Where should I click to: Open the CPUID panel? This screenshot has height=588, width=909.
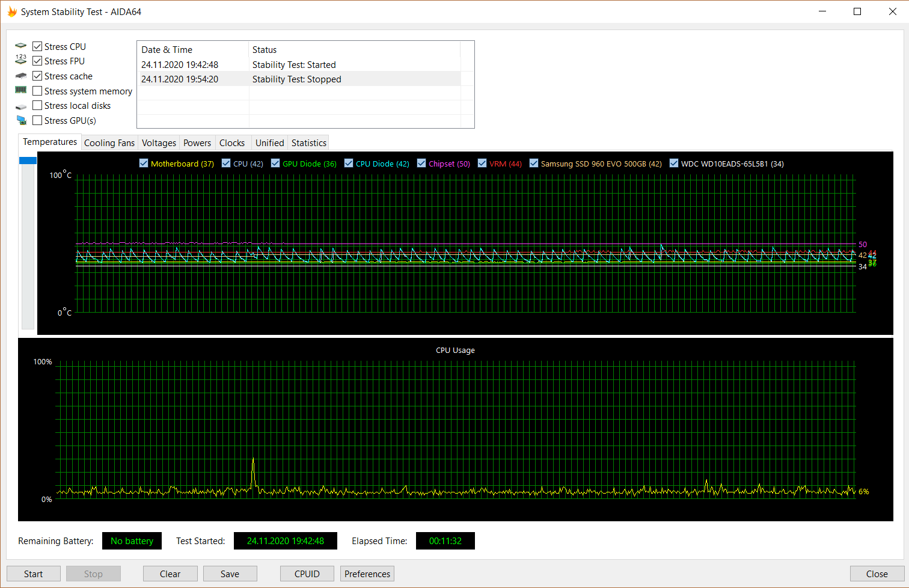coord(307,574)
